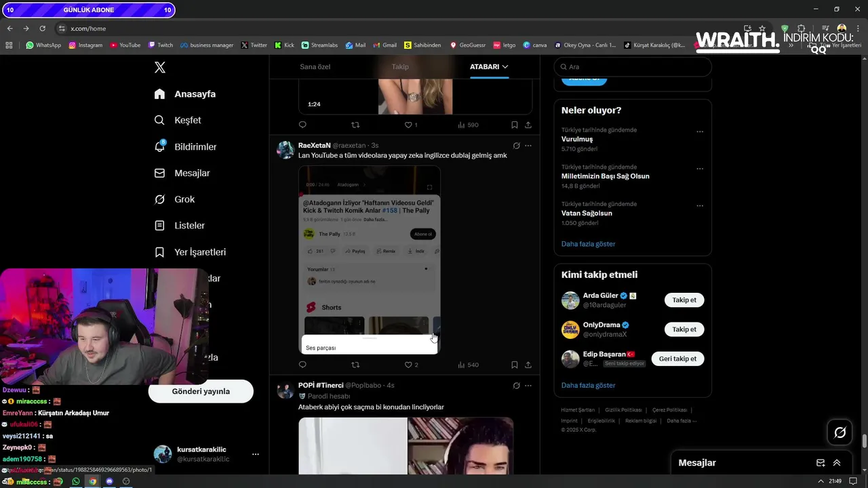Open Twitch bookmark in bookmarks bar
The image size is (868, 488).
pyautogui.click(x=161, y=45)
